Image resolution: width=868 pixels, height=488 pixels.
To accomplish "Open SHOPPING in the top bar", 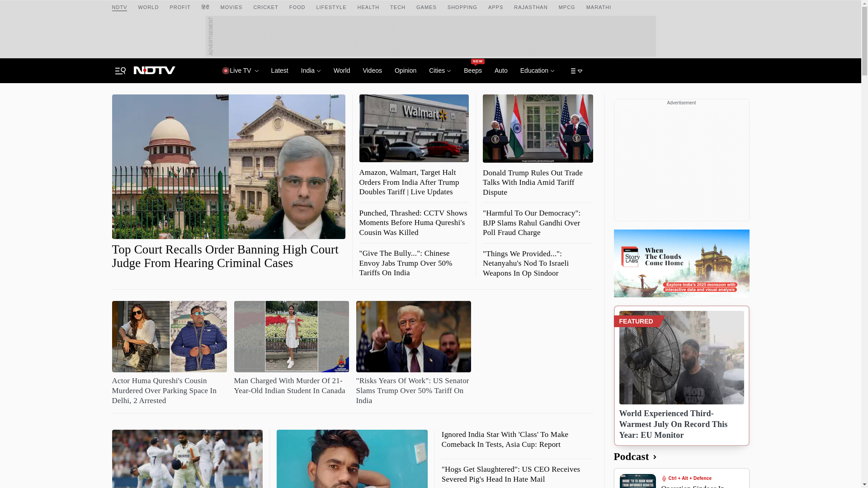I will (462, 8).
